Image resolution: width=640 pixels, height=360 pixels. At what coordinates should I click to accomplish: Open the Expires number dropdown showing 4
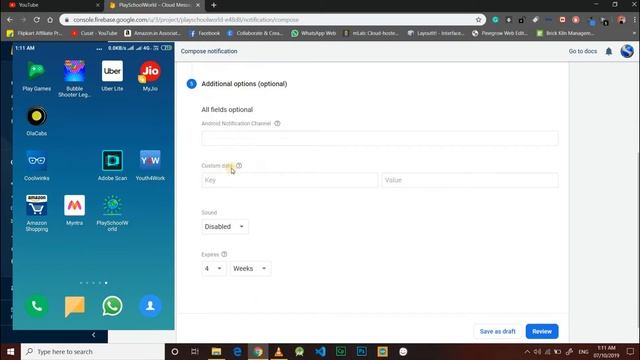click(213, 268)
